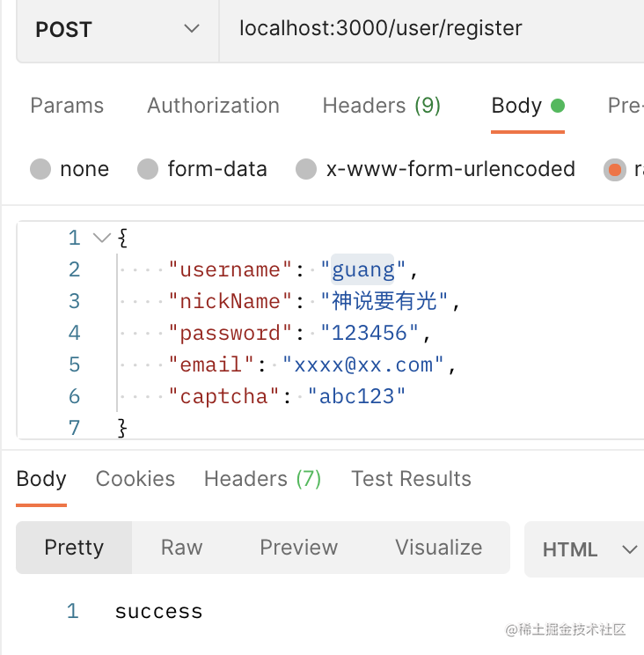Select x-www-form-urlencoded radio option

306,169
